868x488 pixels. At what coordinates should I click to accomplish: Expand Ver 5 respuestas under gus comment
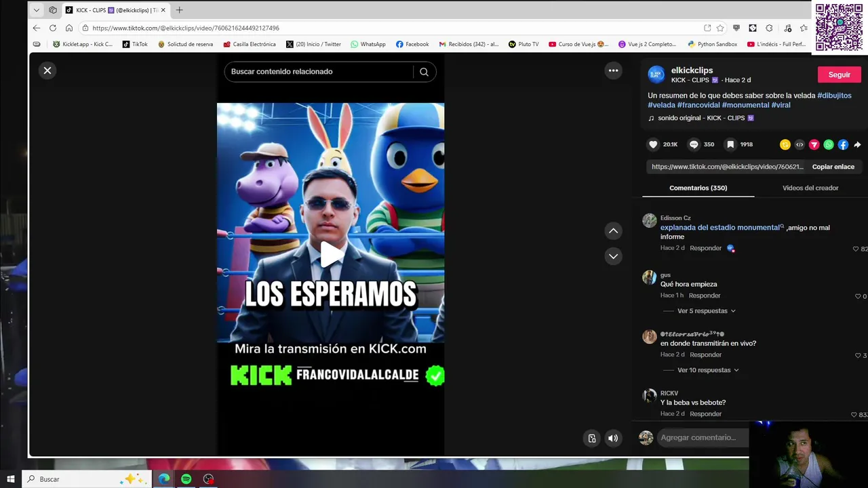(706, 311)
